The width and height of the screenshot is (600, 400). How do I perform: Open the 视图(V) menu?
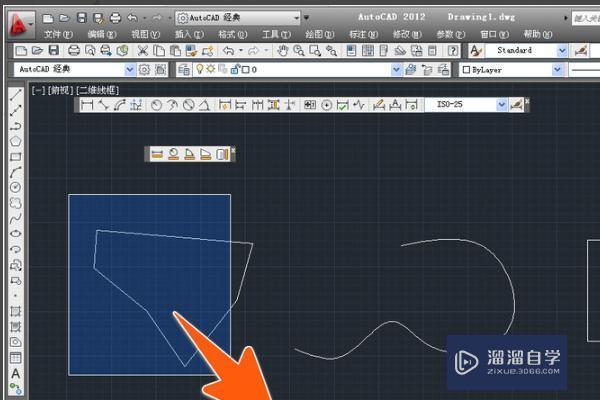145,34
